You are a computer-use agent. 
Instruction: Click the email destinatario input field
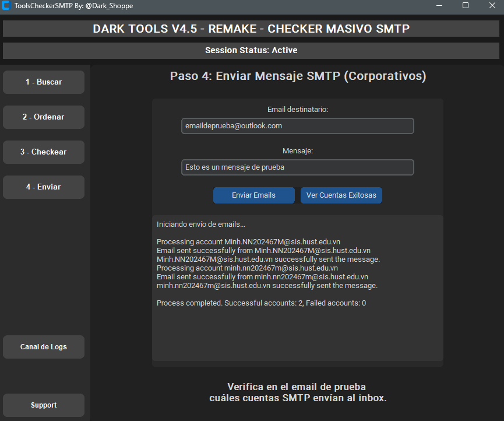[x=297, y=125]
